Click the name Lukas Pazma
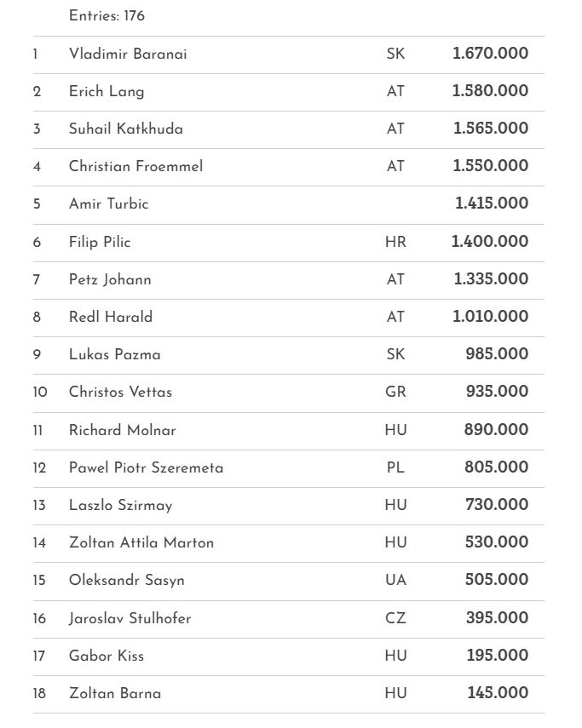The image size is (582, 728). click(x=114, y=354)
